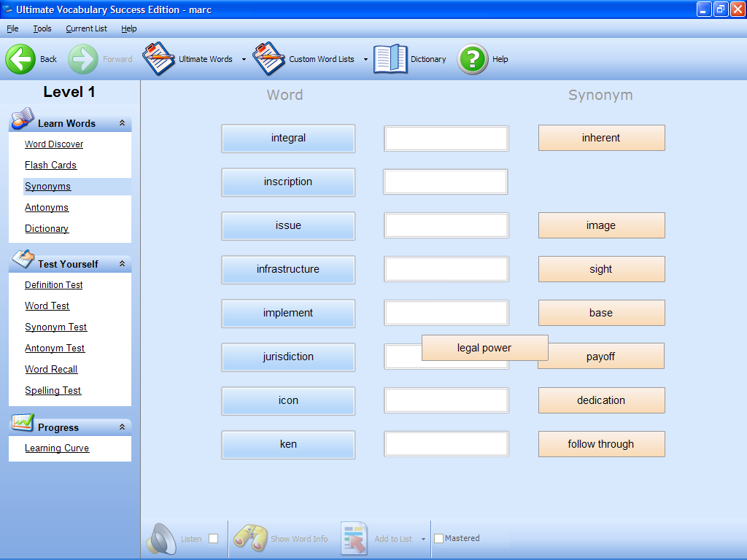Viewport: 747px width, 560px height.
Task: Toggle the Listen checkbox
Action: [214, 539]
